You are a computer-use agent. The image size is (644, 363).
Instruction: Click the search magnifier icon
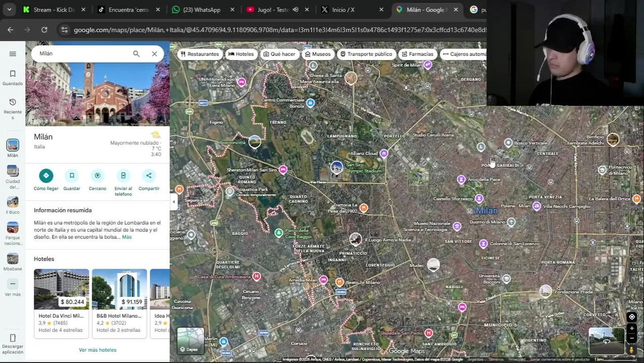[x=136, y=53]
